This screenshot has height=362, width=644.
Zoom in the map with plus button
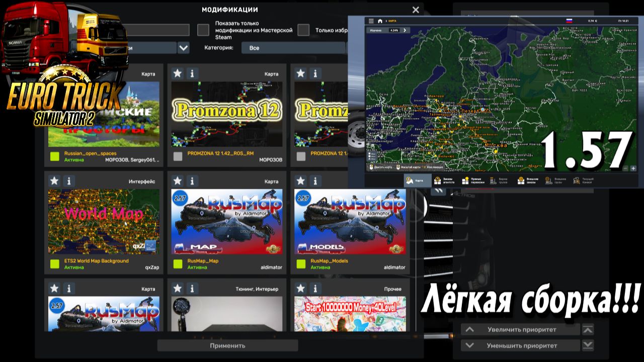[x=633, y=169]
